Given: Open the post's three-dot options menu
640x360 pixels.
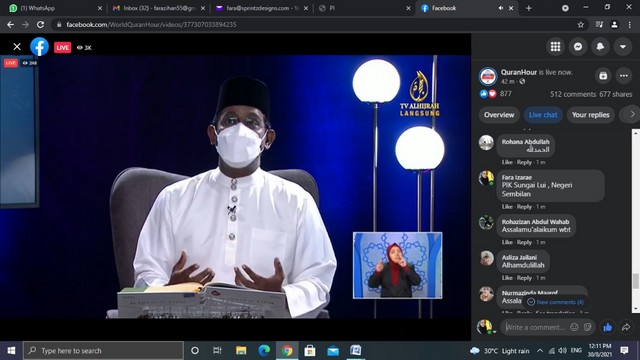Looking at the screenshot, I should (x=624, y=76).
